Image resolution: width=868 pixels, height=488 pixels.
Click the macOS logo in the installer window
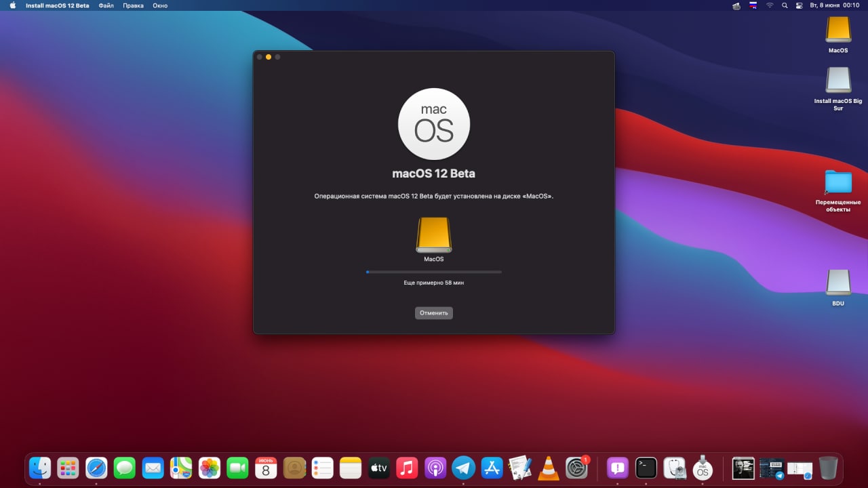point(434,124)
